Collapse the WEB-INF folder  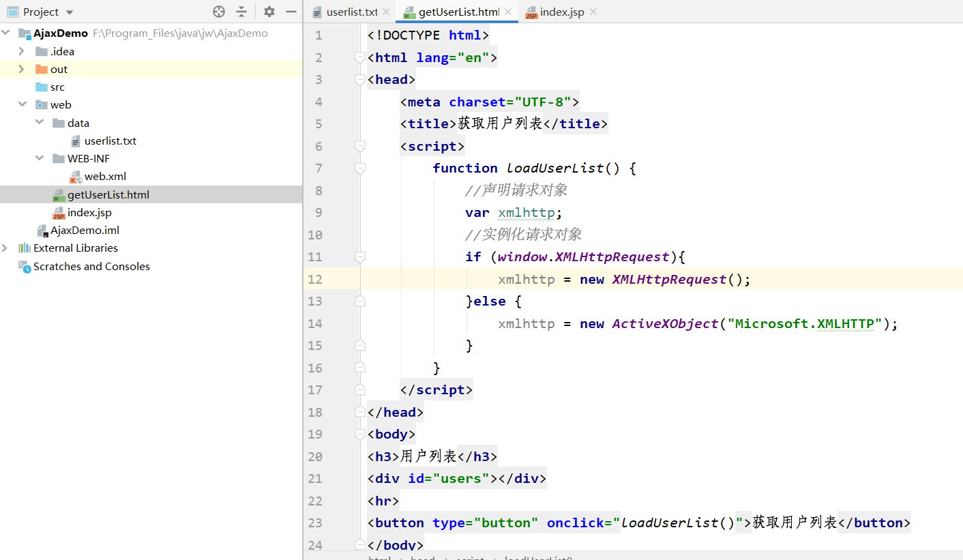40,158
